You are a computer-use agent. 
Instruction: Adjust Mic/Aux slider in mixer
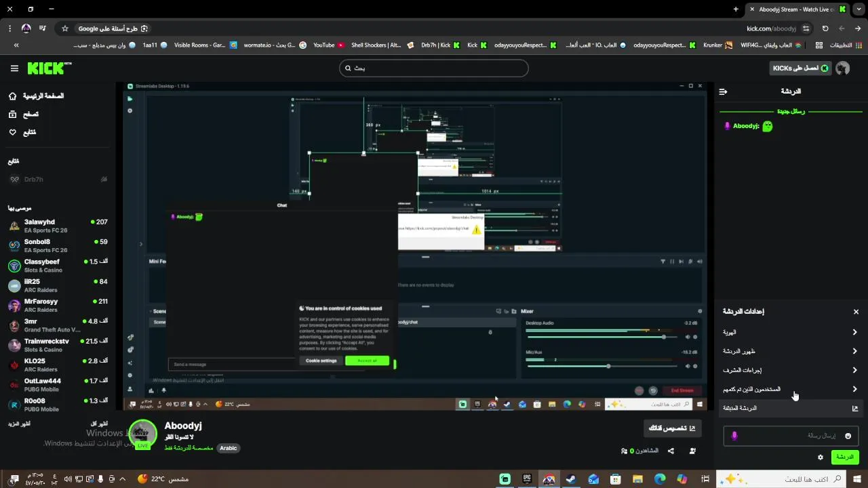point(608,366)
